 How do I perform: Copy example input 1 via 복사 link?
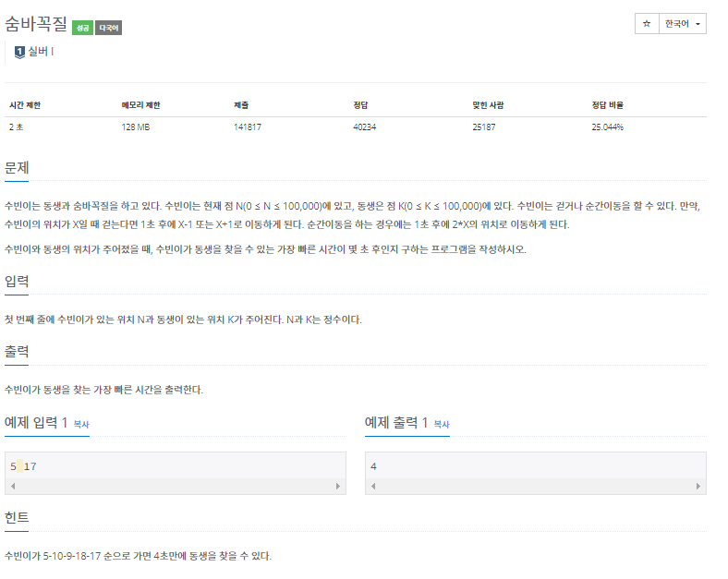pos(81,424)
